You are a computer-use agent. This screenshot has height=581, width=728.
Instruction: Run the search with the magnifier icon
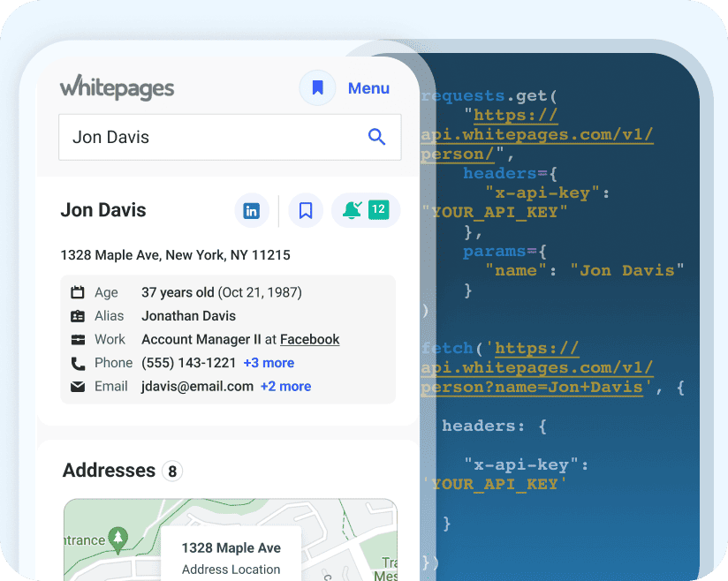click(376, 137)
